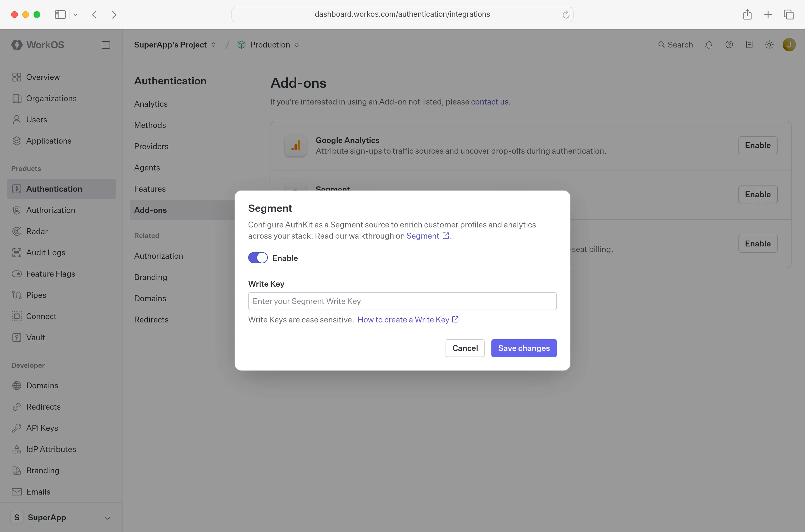This screenshot has height=532, width=805.
Task: Collapse the WorkOS sidebar panel icon
Action: tap(106, 45)
